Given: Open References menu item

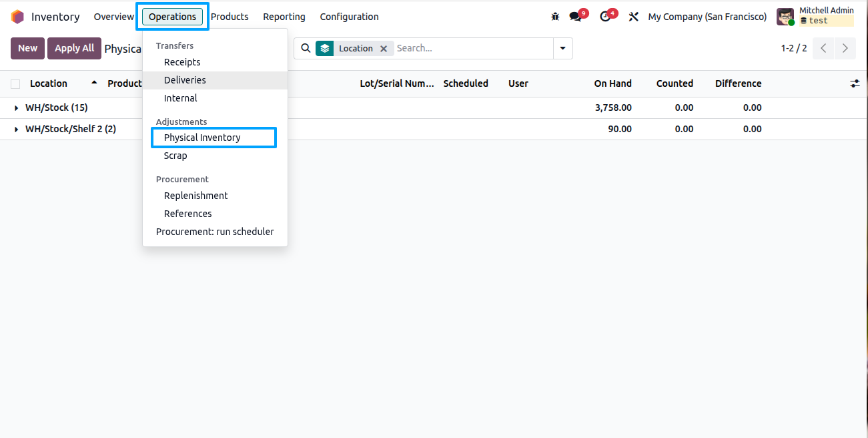Looking at the screenshot, I should (215, 214).
